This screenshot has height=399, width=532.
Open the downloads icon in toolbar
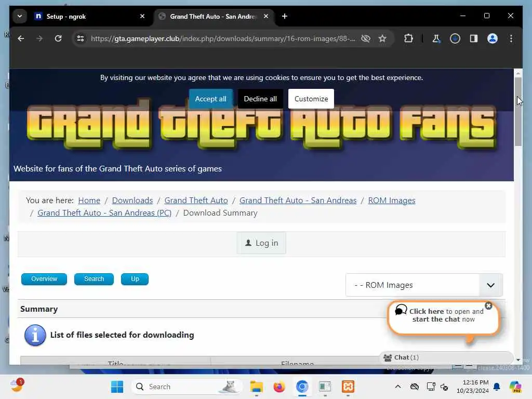coord(455,38)
